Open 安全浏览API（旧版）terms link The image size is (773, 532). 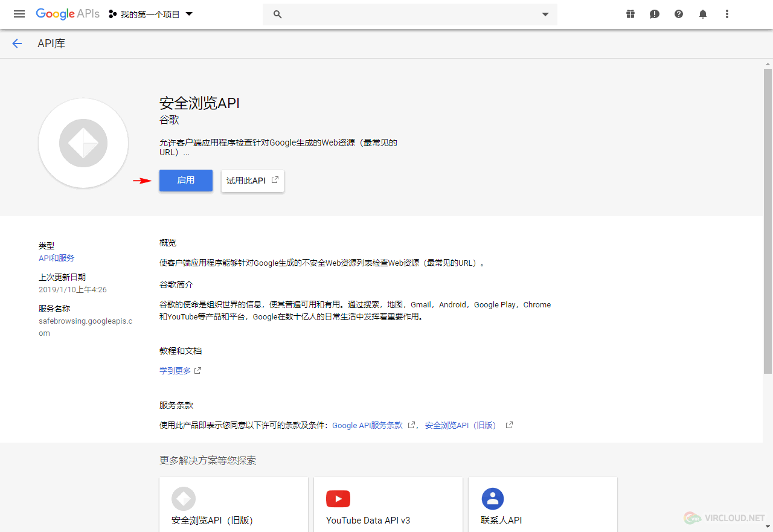point(460,426)
